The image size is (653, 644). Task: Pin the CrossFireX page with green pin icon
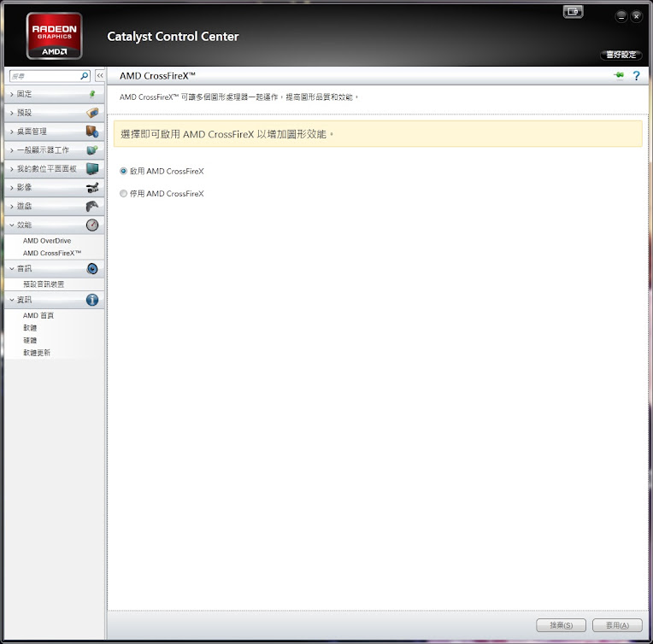[619, 75]
